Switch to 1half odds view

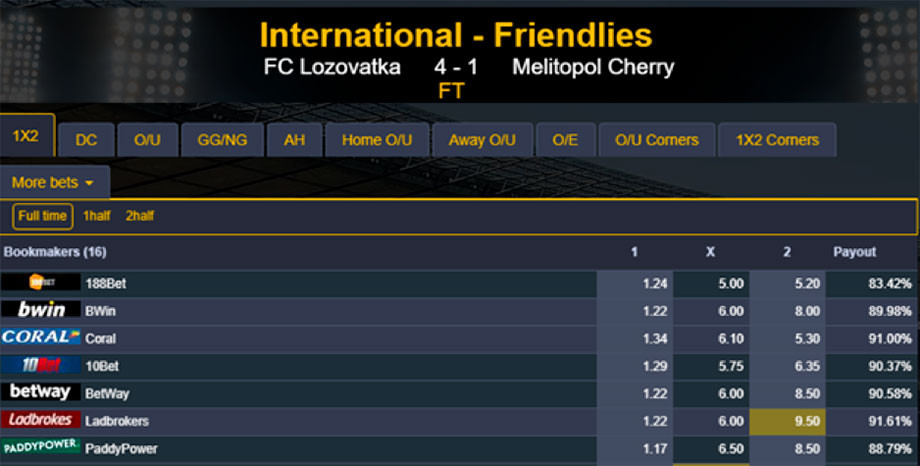[97, 216]
